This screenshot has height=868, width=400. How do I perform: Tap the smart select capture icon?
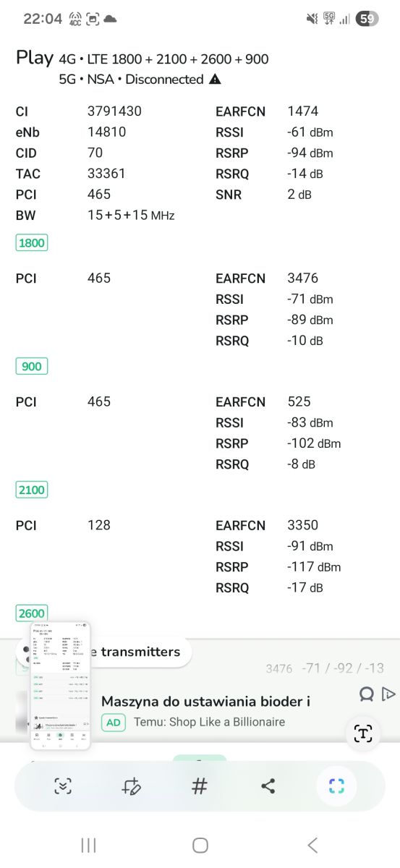click(336, 786)
